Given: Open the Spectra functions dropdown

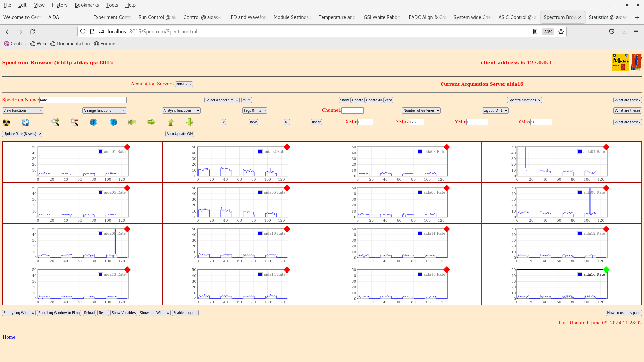Looking at the screenshot, I should (x=524, y=100).
